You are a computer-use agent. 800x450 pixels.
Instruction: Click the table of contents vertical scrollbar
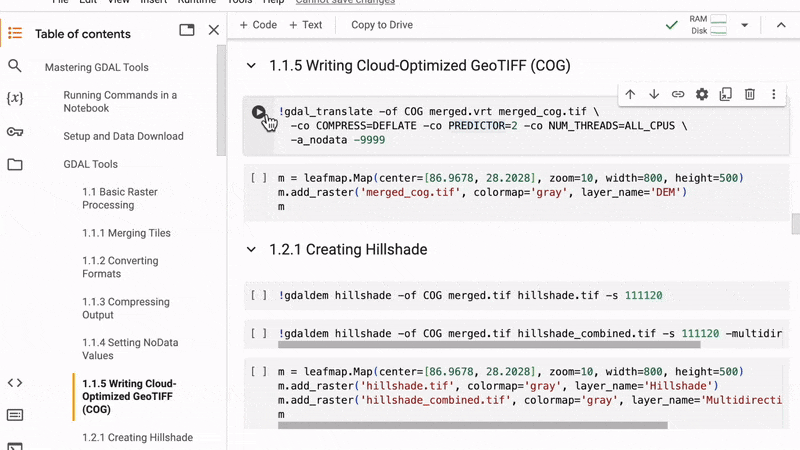(x=221, y=100)
